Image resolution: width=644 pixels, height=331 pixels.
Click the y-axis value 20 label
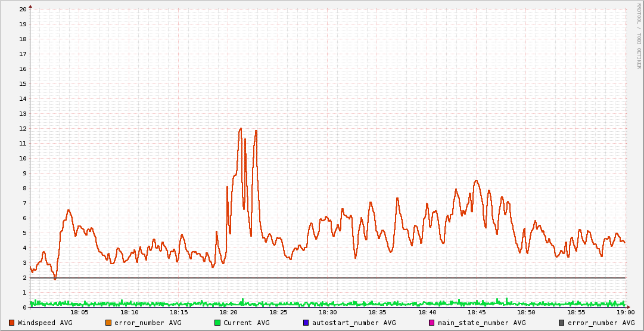point(23,9)
